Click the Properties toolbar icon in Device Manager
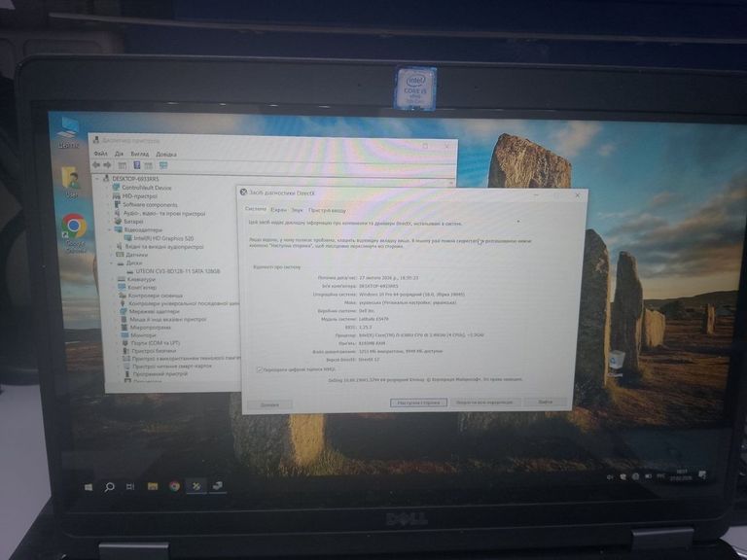747x560 pixels. click(123, 165)
